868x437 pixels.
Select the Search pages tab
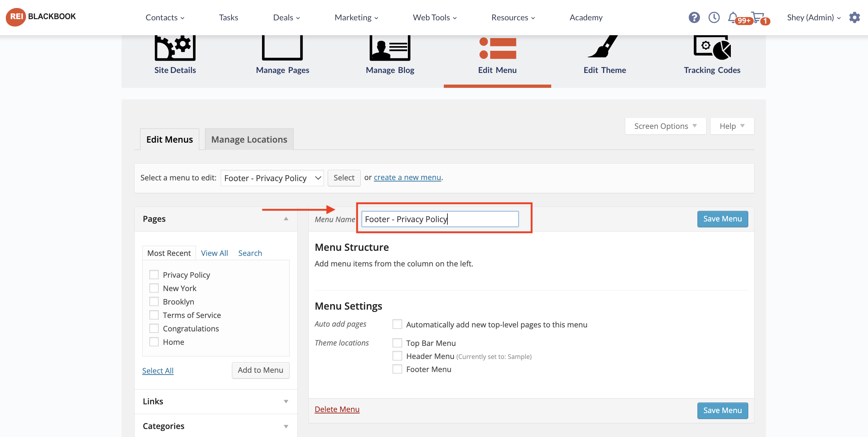pos(250,253)
